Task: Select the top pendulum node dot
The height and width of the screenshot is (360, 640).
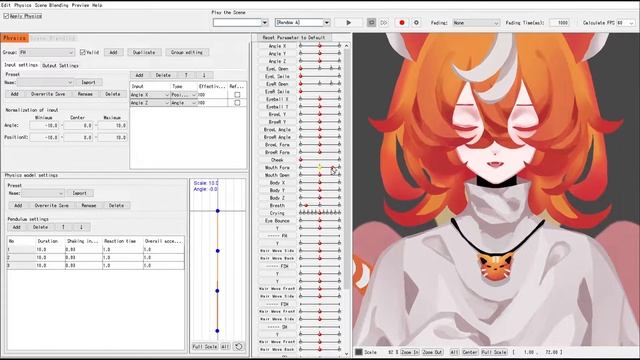Action: point(218,211)
